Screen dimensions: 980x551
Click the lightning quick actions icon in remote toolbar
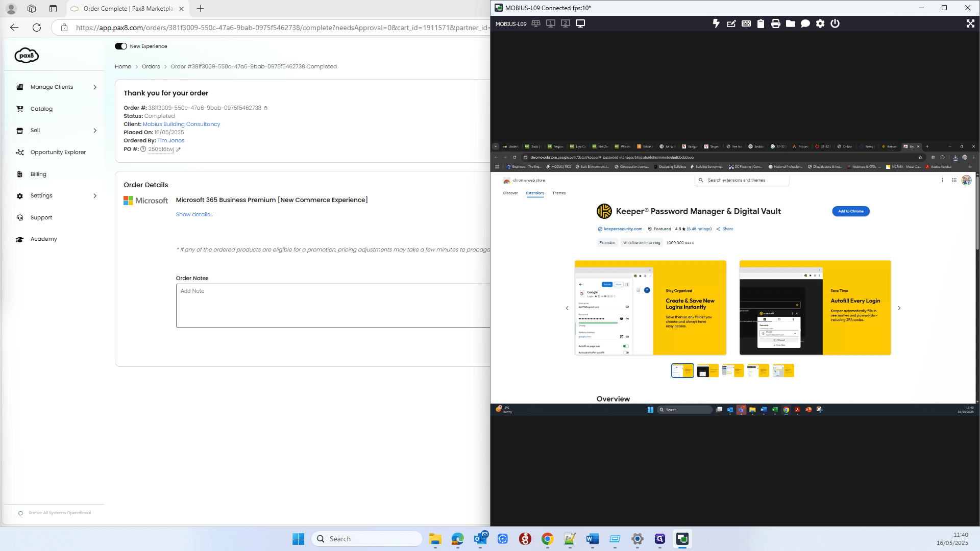pos(716,23)
